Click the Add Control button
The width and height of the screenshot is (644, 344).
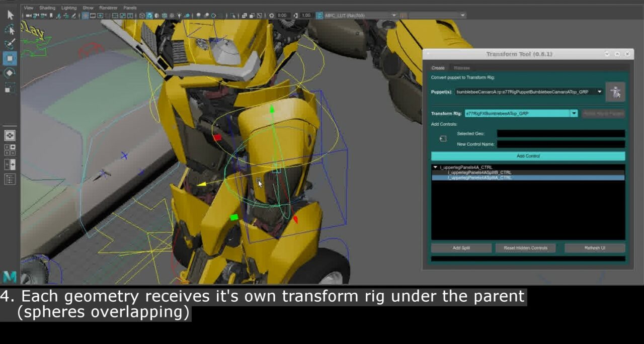(x=528, y=156)
